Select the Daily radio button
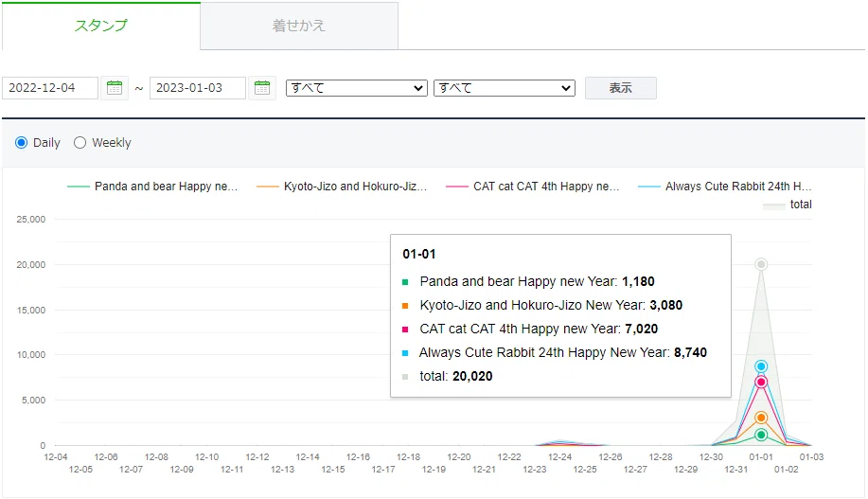 coord(21,142)
